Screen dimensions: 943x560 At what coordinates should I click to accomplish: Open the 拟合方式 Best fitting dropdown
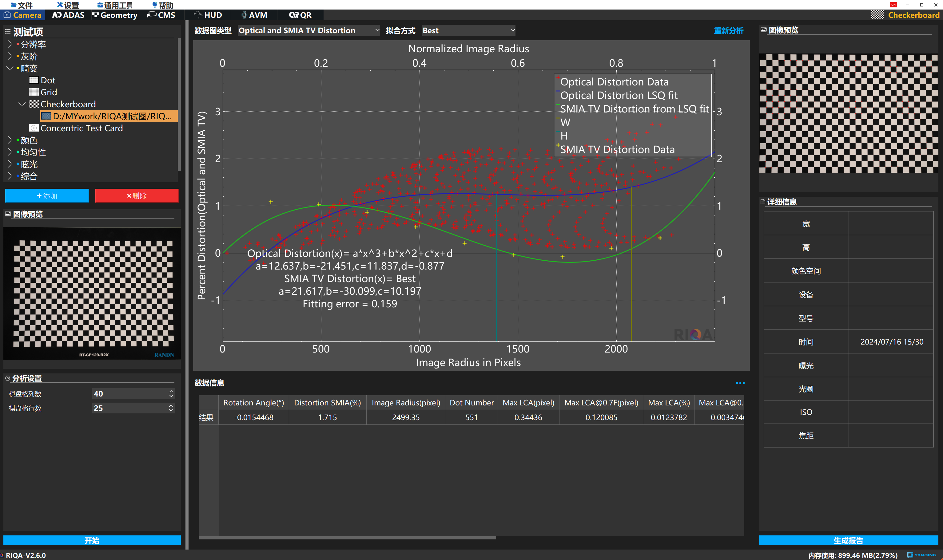coord(468,30)
